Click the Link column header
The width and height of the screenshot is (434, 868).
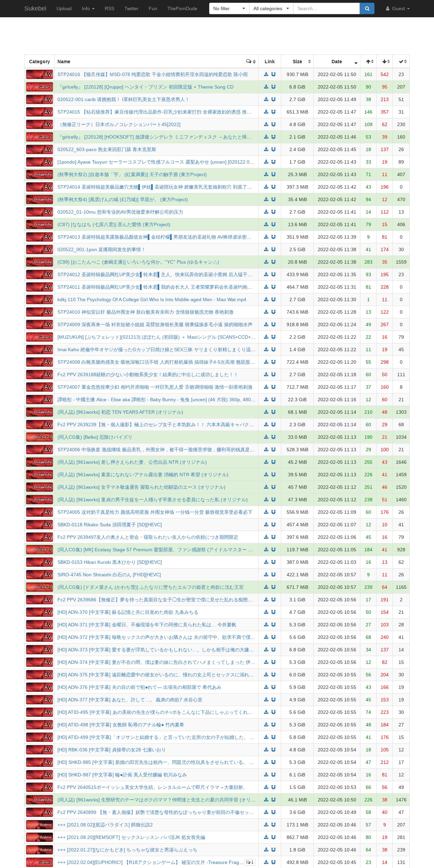tap(270, 62)
